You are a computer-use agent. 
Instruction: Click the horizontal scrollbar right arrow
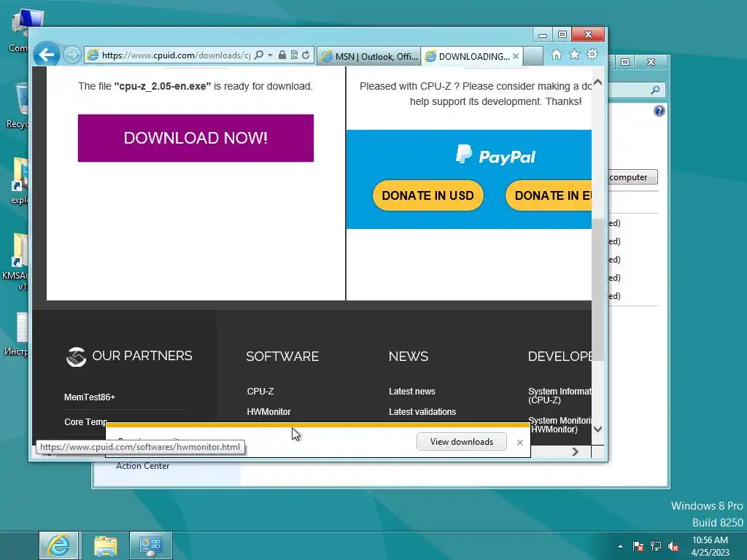575,451
